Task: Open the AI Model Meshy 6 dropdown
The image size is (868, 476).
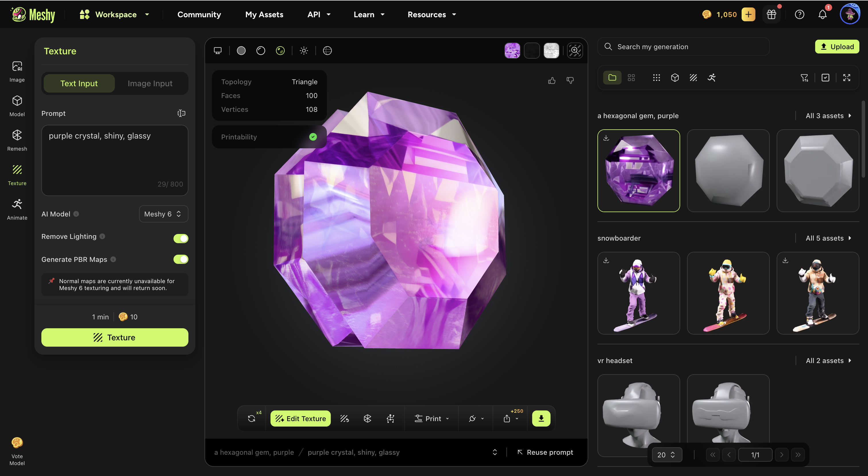Action: [x=163, y=214]
